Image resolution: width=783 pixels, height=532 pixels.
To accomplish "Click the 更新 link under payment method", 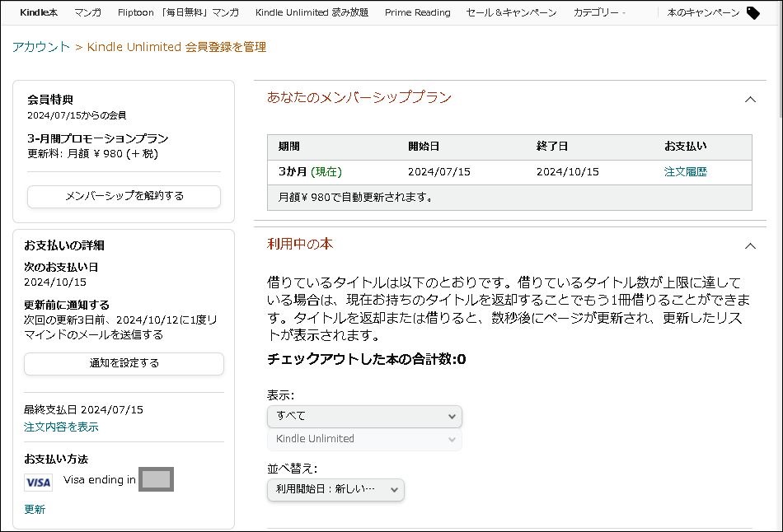I will [35, 510].
